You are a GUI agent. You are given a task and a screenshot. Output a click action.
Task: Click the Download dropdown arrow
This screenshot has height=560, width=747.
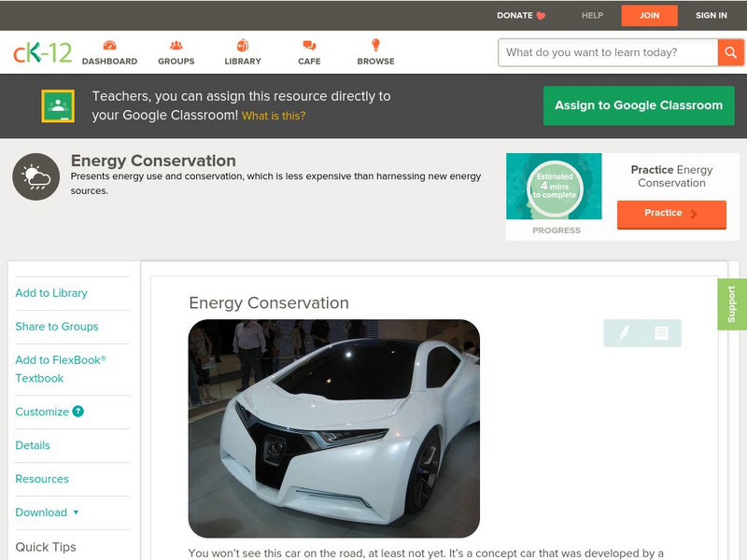(76, 512)
